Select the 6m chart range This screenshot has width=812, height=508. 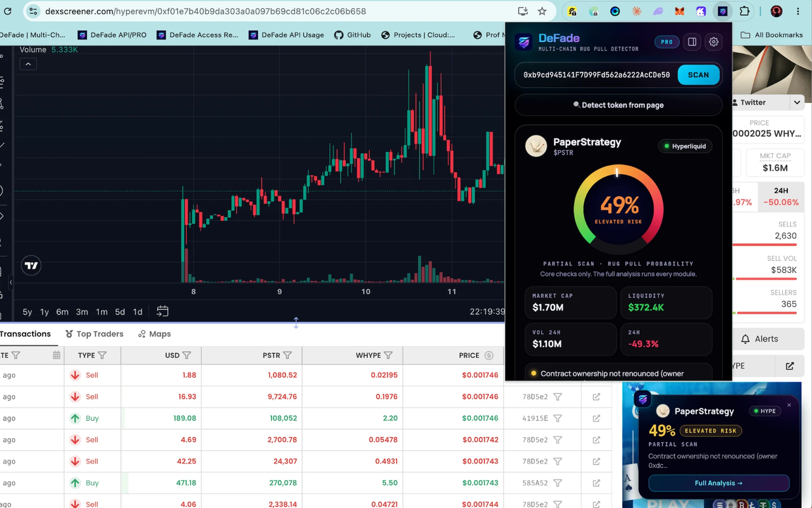(x=62, y=312)
